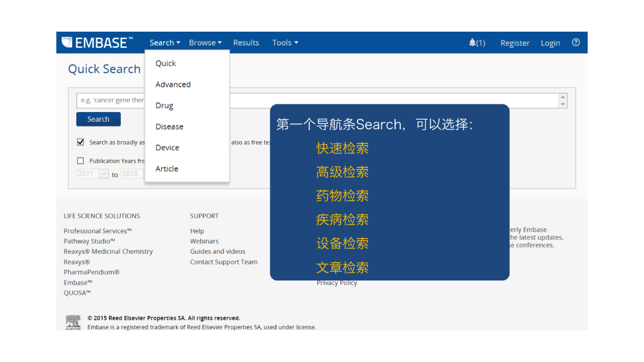The image size is (644, 362).
Task: Click the 2015 Reed Elsevier copyright text
Action: click(164, 318)
